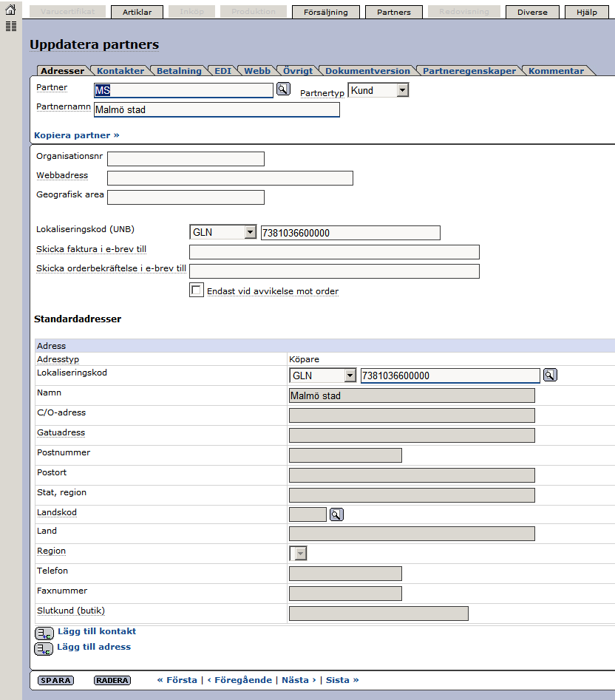The height and width of the screenshot is (700, 615).
Task: Open the Landskod lookup magnifier icon
Action: pyautogui.click(x=336, y=514)
